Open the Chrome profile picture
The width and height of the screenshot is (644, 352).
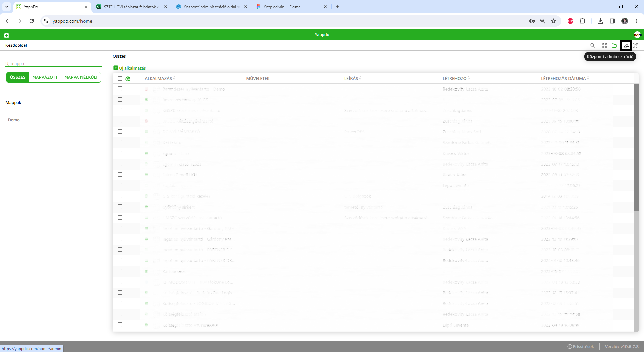(x=625, y=21)
